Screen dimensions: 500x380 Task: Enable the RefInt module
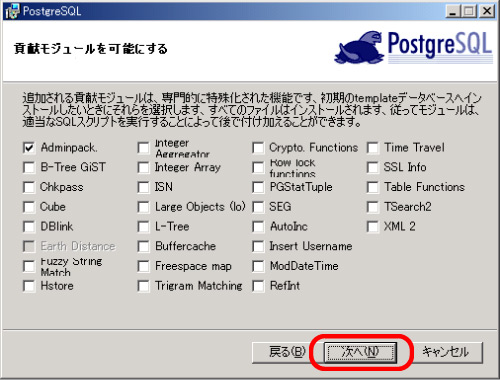[258, 286]
